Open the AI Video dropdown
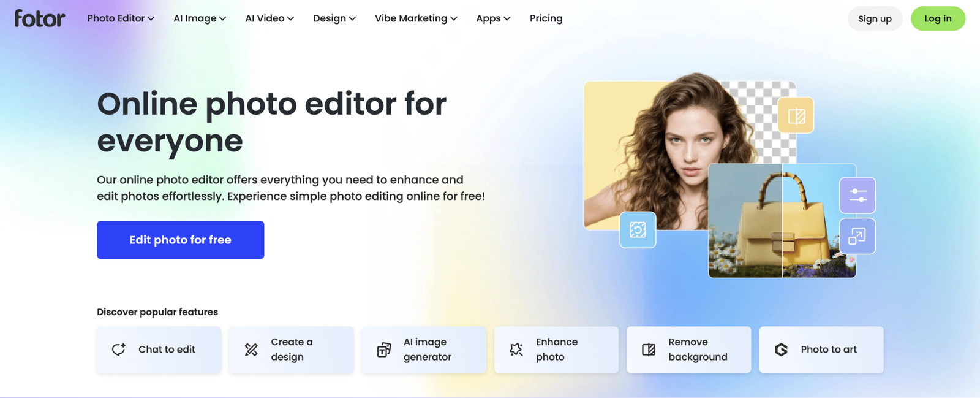 pyautogui.click(x=269, y=18)
